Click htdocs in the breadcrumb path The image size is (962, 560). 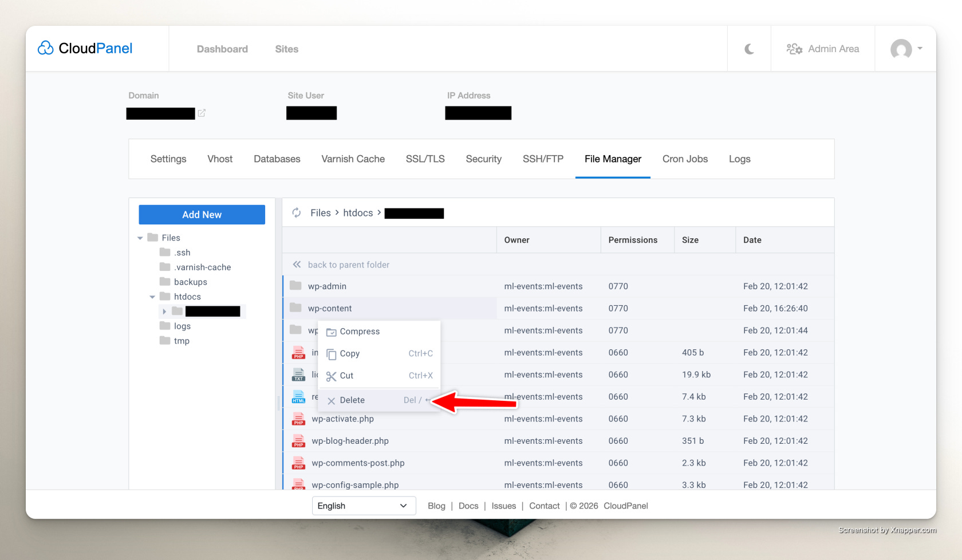358,213
